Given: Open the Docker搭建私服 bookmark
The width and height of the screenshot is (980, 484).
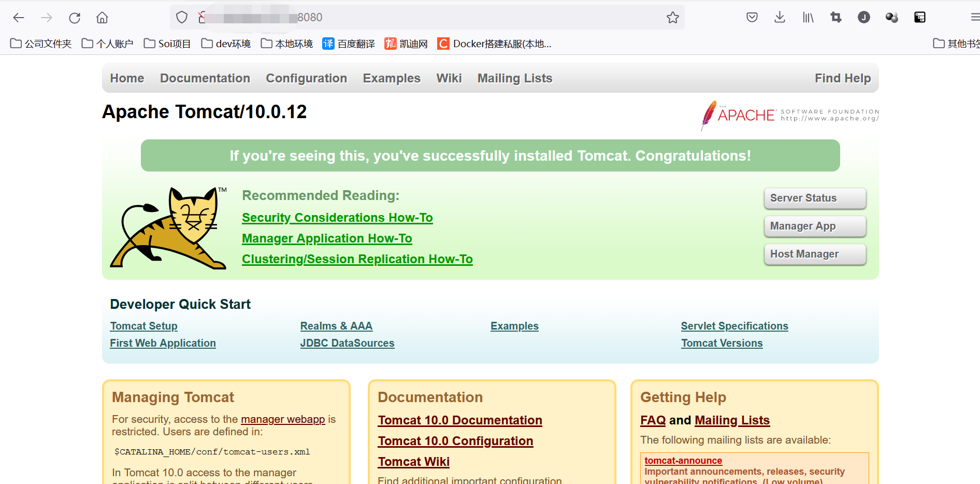Looking at the screenshot, I should (x=495, y=44).
